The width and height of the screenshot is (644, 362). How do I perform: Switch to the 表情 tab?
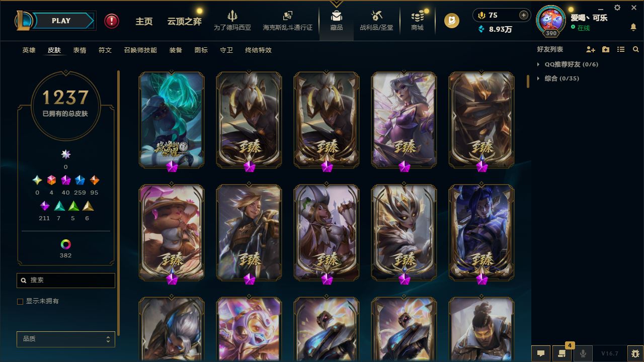pos(79,50)
